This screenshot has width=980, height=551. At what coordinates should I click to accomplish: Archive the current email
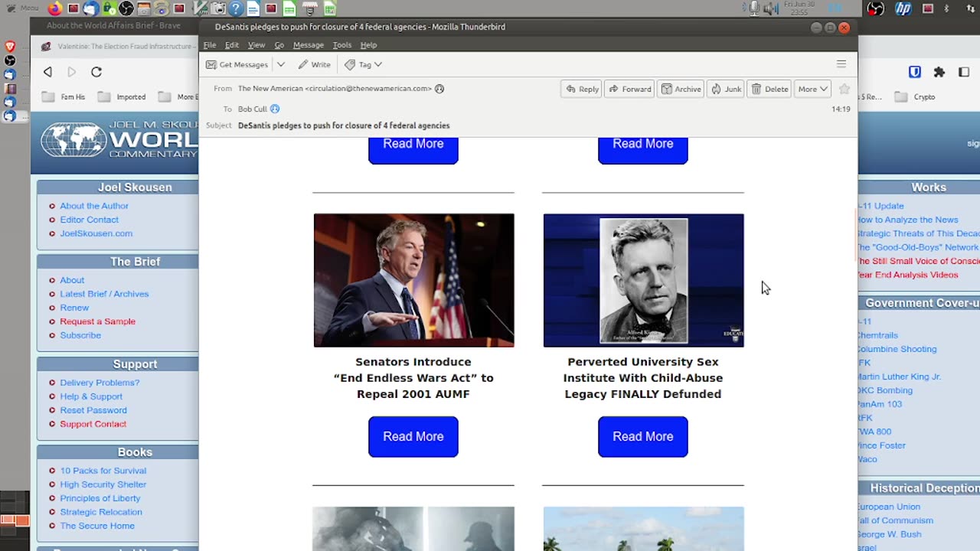pyautogui.click(x=681, y=89)
